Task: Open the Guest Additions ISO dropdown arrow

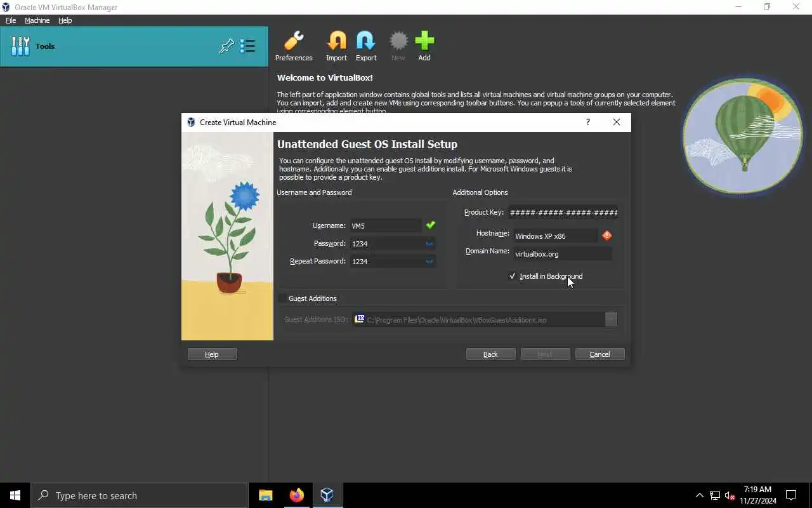Action: (611, 319)
